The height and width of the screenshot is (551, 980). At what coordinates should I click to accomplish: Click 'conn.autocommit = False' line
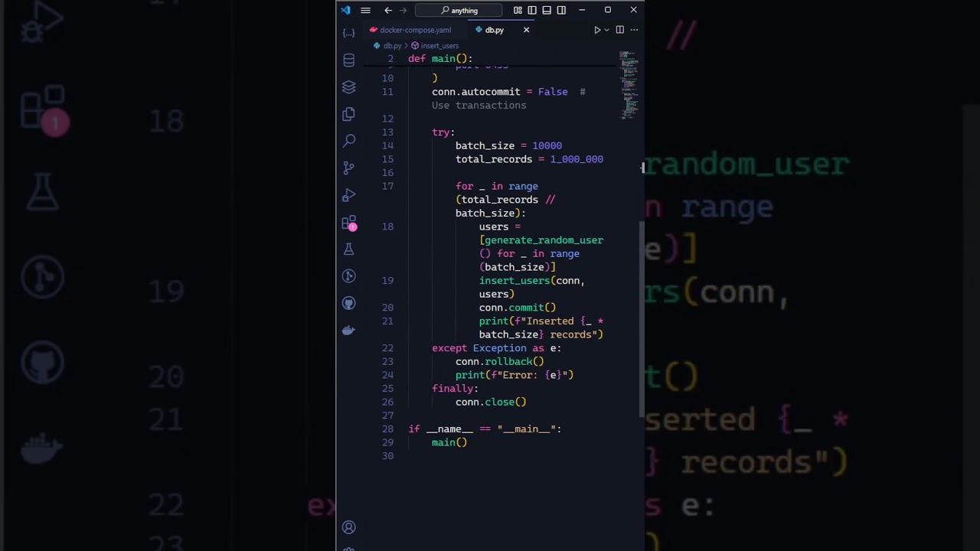click(500, 92)
